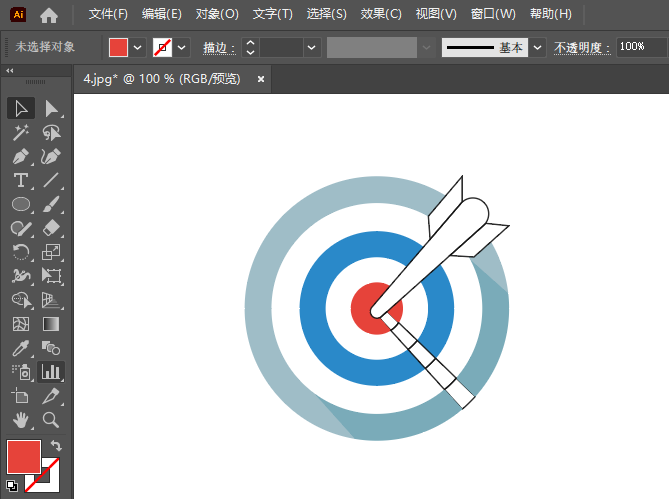669x499 pixels.
Task: Click the 不透明度 opacity panel link
Action: click(582, 48)
